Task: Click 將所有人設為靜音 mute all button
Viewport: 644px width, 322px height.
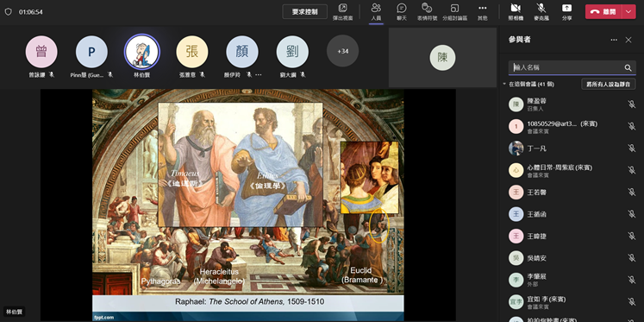Action: pos(609,84)
